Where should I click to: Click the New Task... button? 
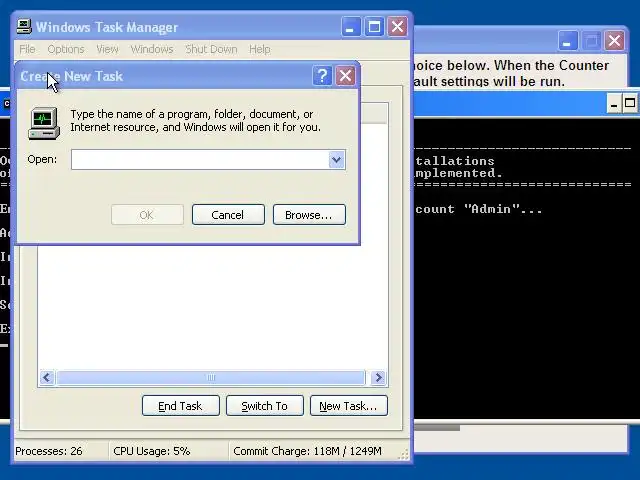349,406
